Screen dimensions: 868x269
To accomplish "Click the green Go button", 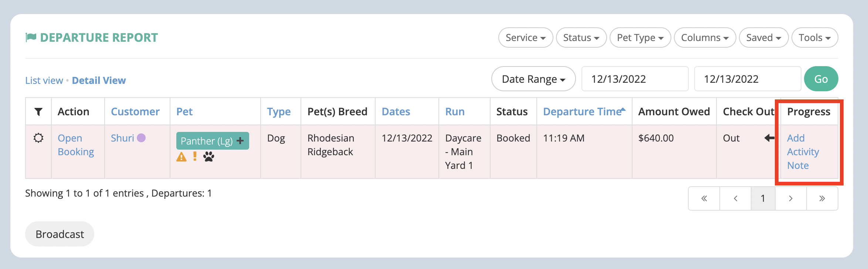I will coord(821,79).
